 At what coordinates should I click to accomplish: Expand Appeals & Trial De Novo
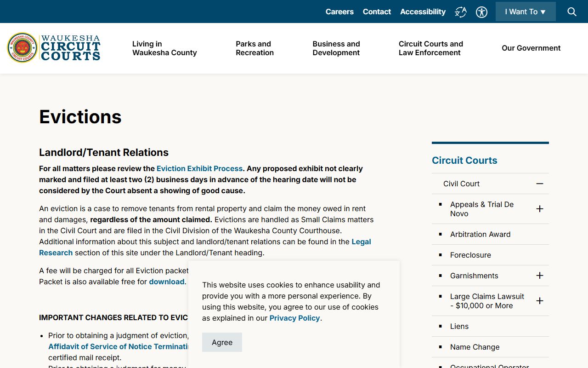coord(540,209)
